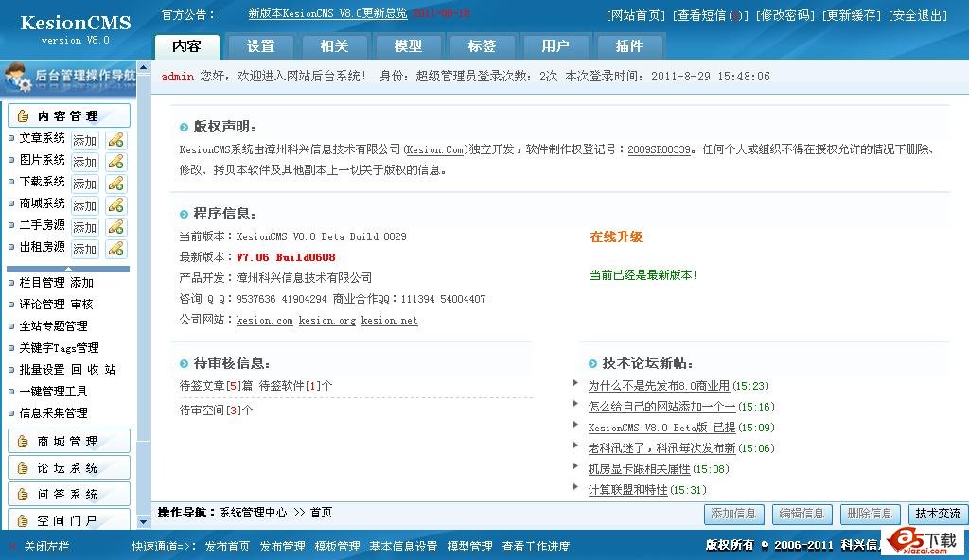
Task: Click 技术交流 button
Action: coord(938,514)
